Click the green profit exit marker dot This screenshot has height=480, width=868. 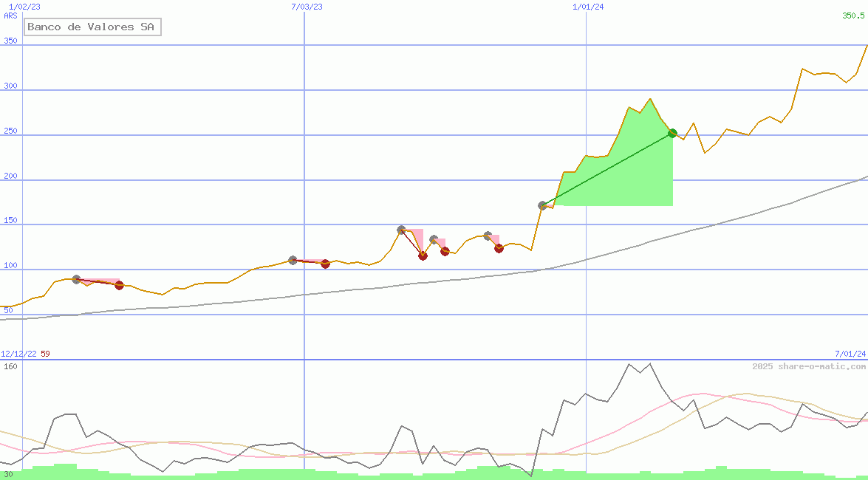tap(672, 133)
